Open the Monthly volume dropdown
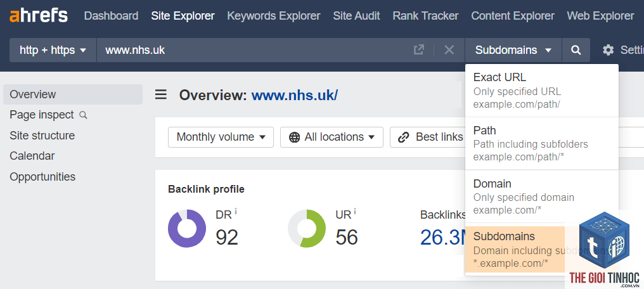The image size is (644, 289). coord(221,137)
